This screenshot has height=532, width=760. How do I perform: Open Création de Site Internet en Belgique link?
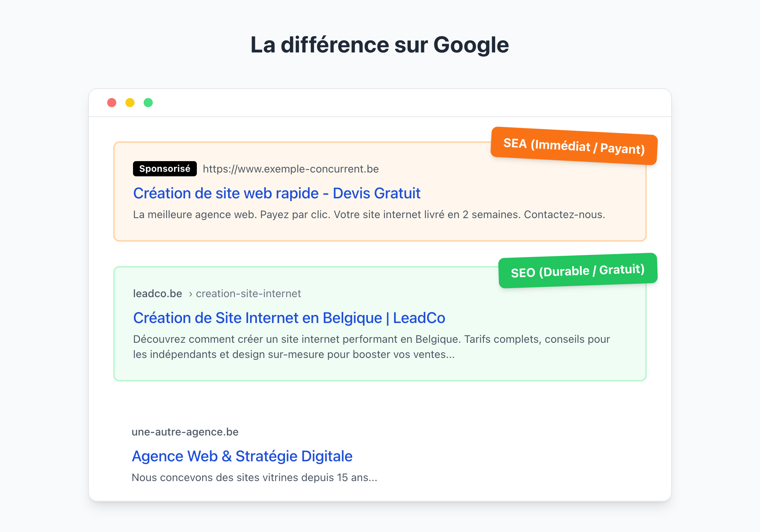click(x=289, y=318)
